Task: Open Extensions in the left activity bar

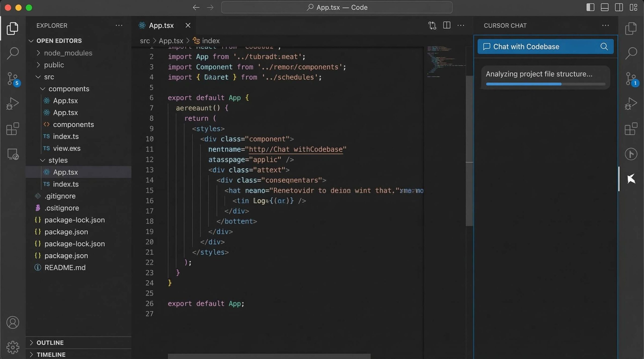Action: tap(12, 129)
